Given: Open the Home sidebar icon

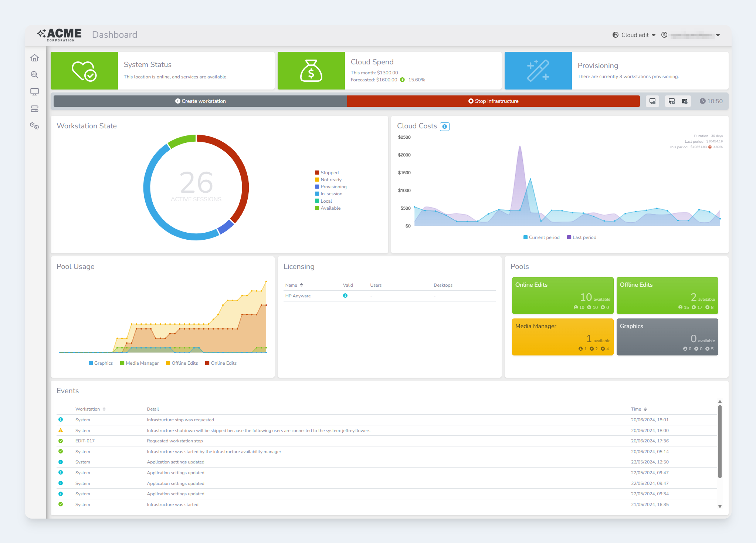Looking at the screenshot, I should pos(34,58).
